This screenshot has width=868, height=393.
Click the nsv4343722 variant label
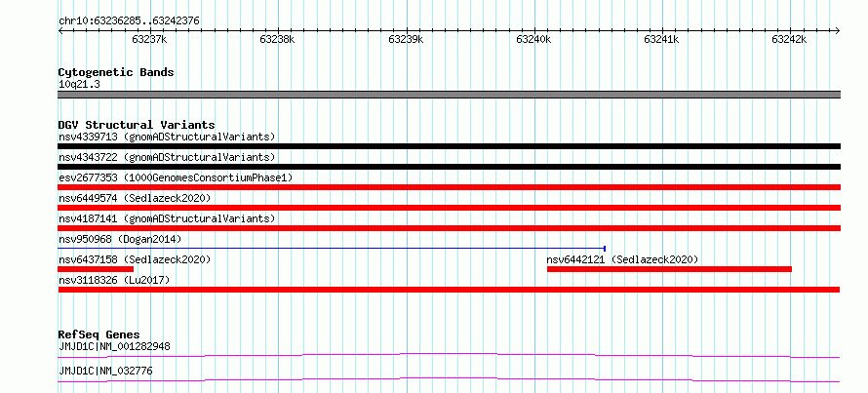click(x=167, y=157)
